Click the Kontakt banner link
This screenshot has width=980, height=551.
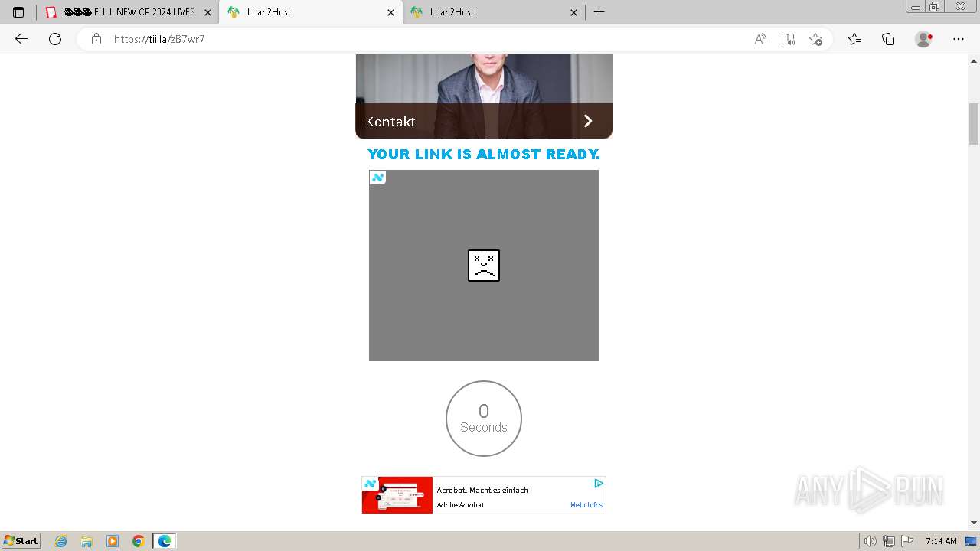tap(484, 121)
